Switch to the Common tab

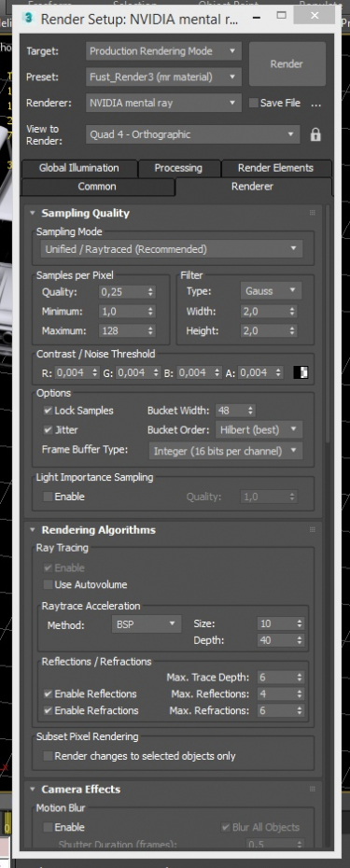(97, 187)
